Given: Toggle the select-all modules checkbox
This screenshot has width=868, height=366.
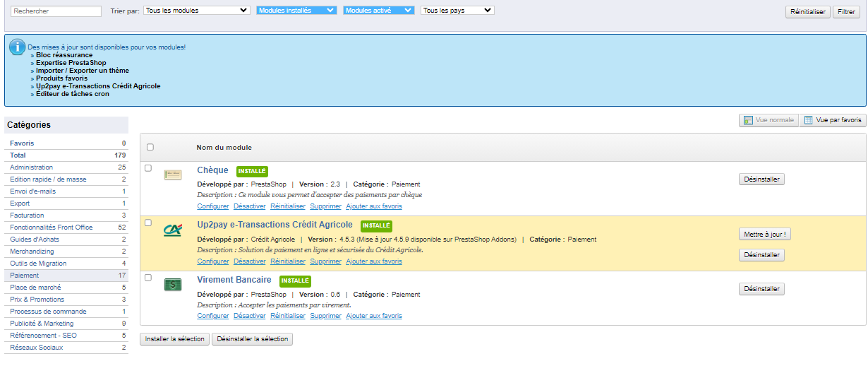Looking at the screenshot, I should 150,147.
